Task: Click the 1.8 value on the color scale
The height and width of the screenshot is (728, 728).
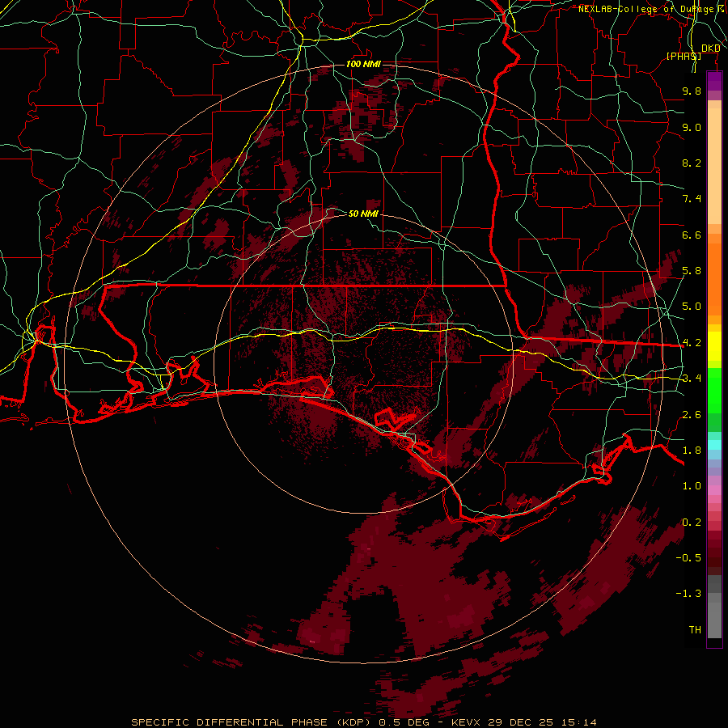Action: click(692, 451)
